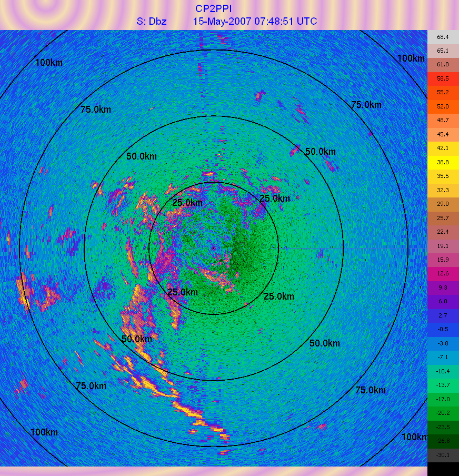The image size is (459, 476).
Task: Select the red 58.5 color scale entry
Action: point(443,78)
